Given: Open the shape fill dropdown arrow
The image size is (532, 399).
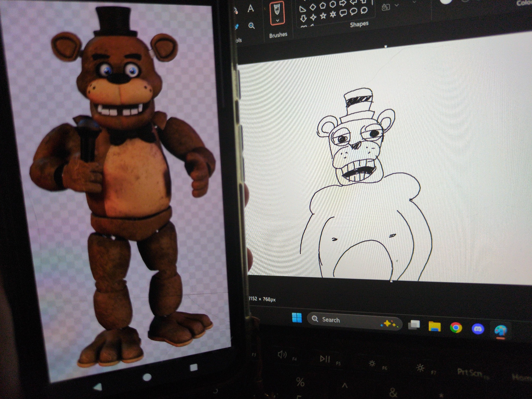Looking at the screenshot, I should click(x=397, y=5).
